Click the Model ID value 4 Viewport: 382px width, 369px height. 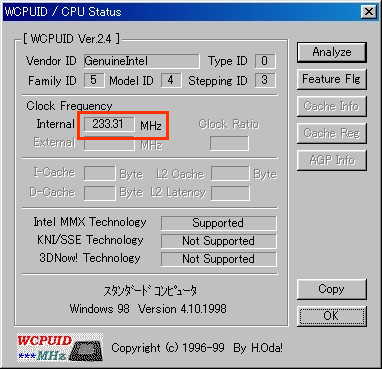171,80
